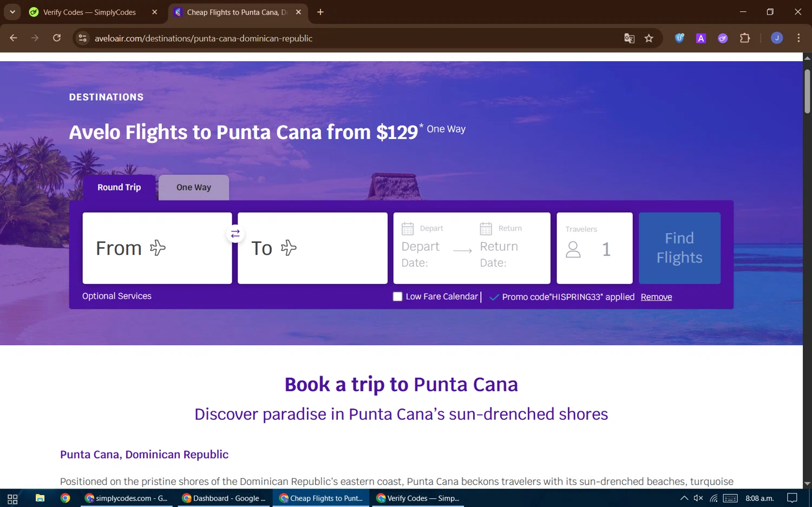Open the blue shield extension
The width and height of the screenshot is (812, 507).
click(x=679, y=38)
